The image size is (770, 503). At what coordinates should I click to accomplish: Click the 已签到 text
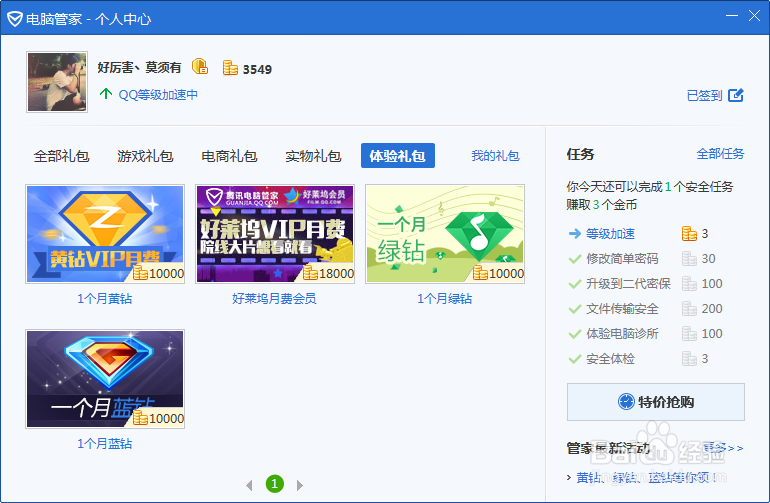coord(705,95)
